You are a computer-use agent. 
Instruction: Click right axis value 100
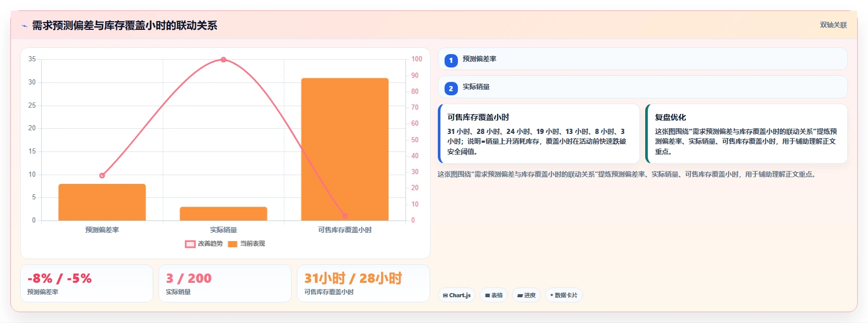pos(417,59)
